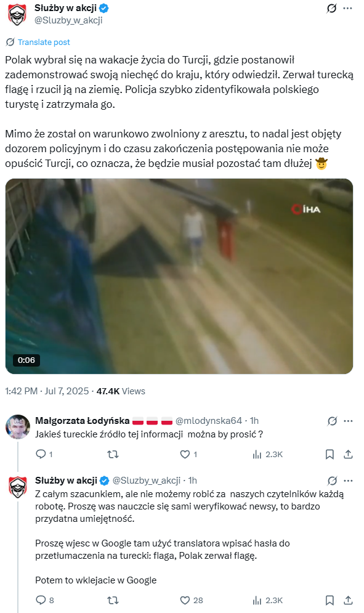Open more menu on Małgorzata's comment
Image resolution: width=364 pixels, height=613 pixels.
(x=348, y=421)
